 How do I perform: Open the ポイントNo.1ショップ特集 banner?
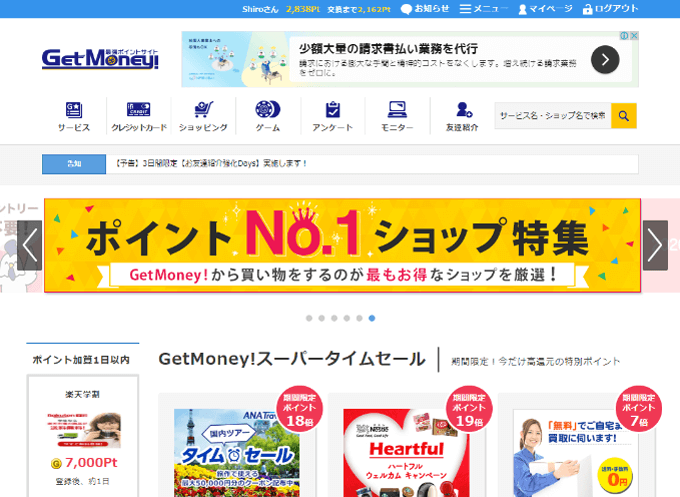[x=342, y=245]
